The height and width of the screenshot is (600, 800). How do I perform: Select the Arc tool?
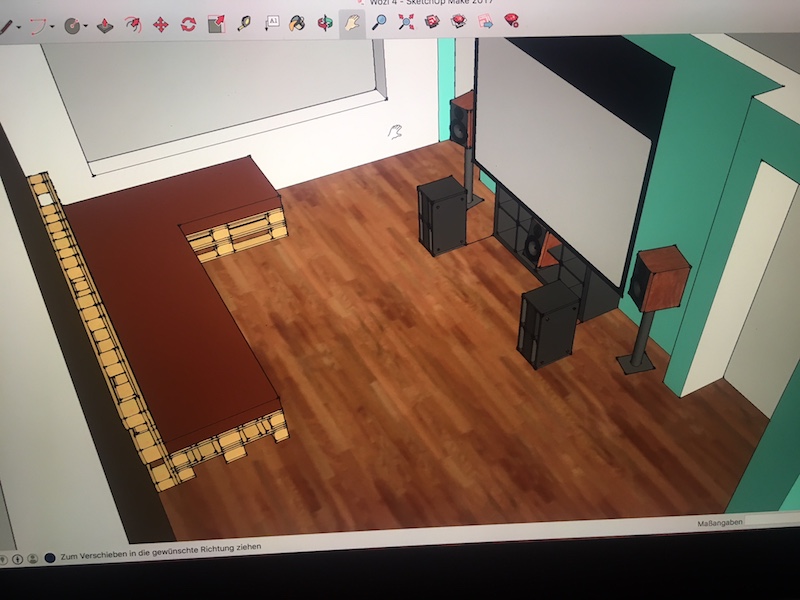click(39, 26)
